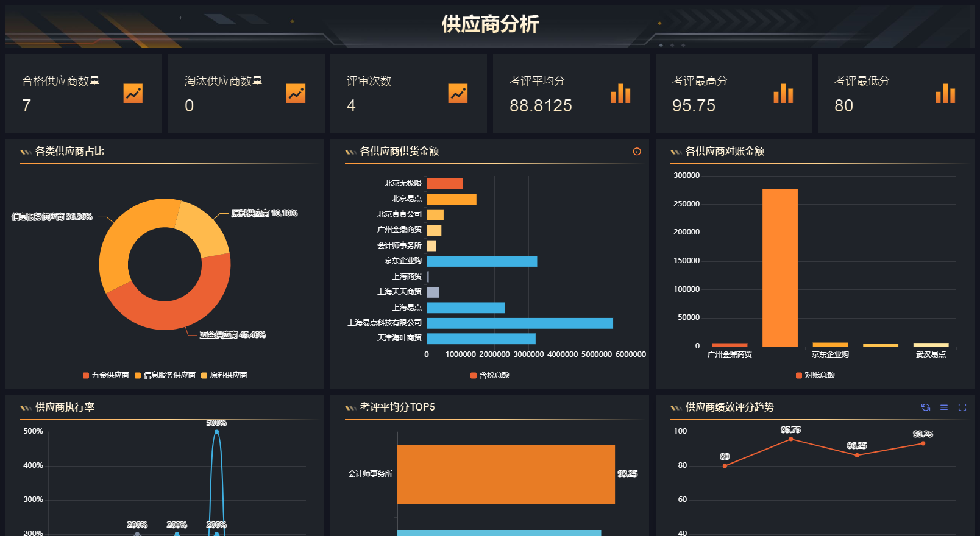Click info icon on 各供应商供货金额 panel
Image resolution: width=980 pixels, height=536 pixels.
tap(637, 152)
